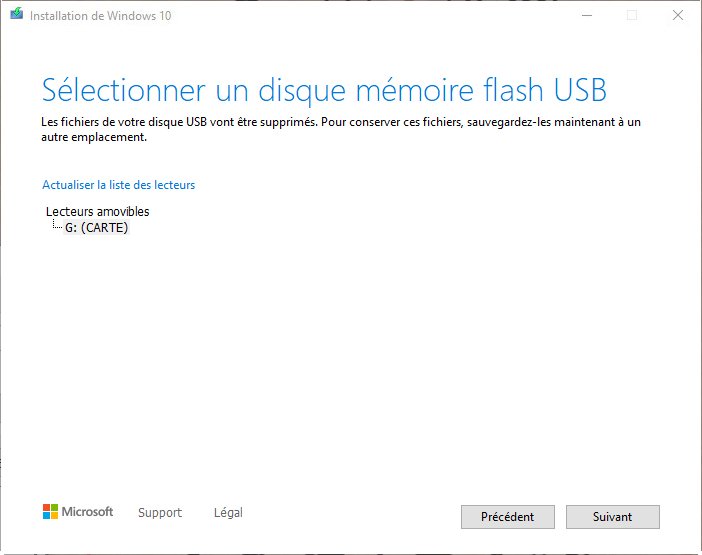Minimize the Installation de Windows 10 window
This screenshot has width=702, height=555.
(x=585, y=15)
